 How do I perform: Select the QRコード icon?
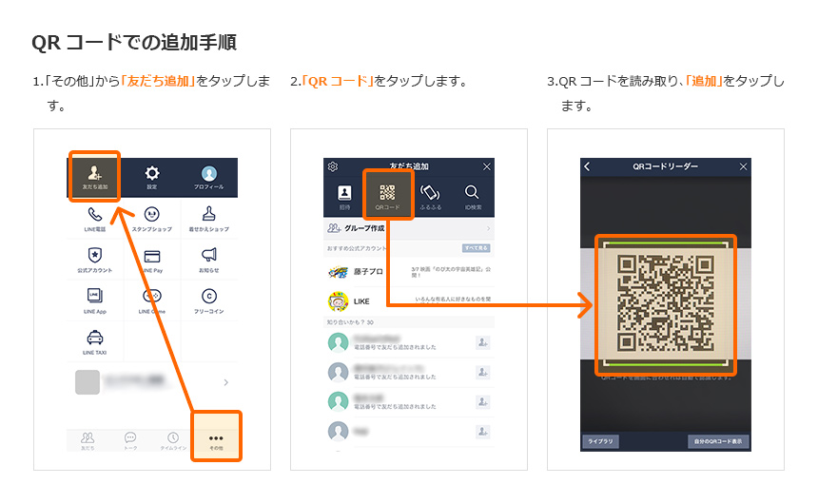(387, 197)
